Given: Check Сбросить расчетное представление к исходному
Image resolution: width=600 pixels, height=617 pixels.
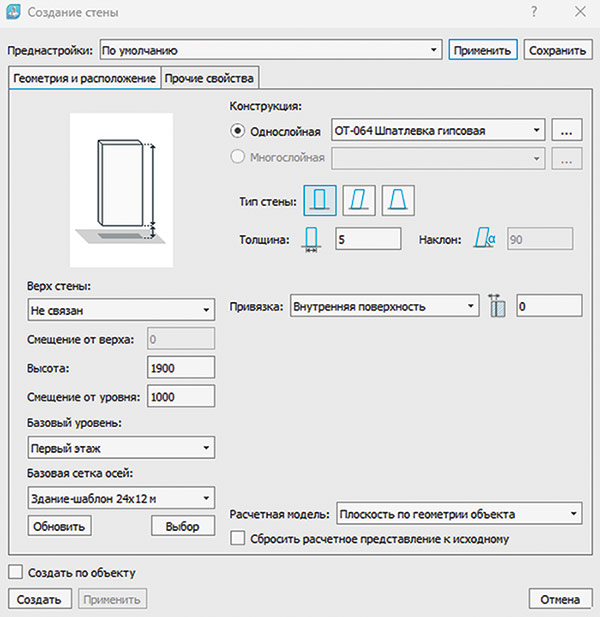Looking at the screenshot, I should pyautogui.click(x=238, y=538).
